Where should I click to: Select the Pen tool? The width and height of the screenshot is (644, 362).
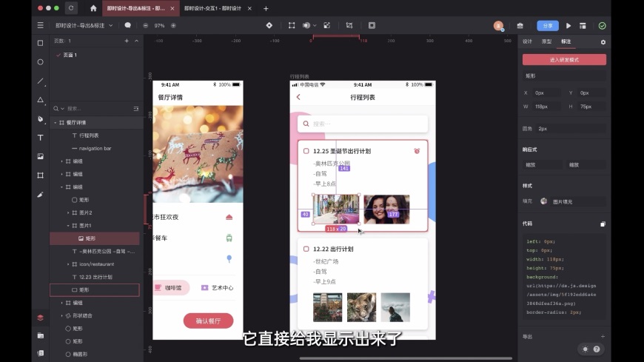click(x=40, y=118)
